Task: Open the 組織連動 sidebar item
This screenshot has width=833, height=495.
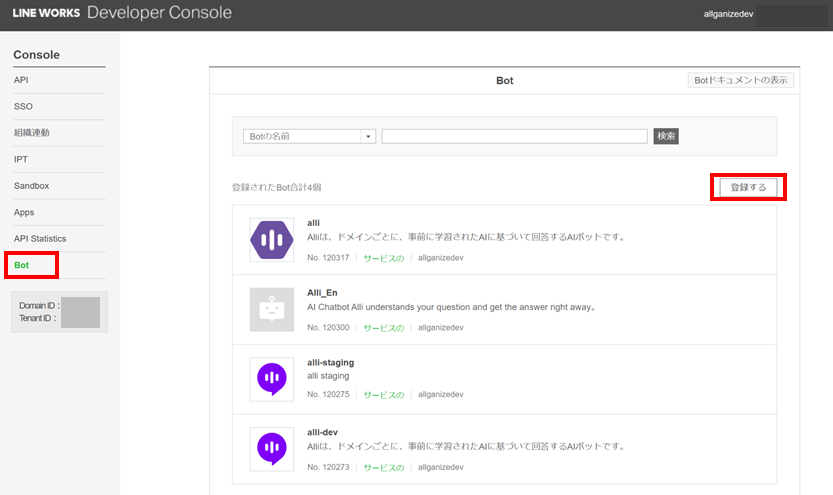Action: [x=31, y=133]
